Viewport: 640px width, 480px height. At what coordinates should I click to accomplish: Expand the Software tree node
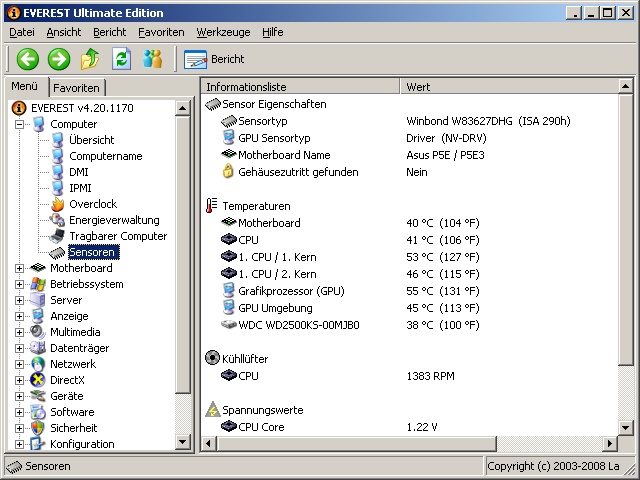tap(19, 412)
